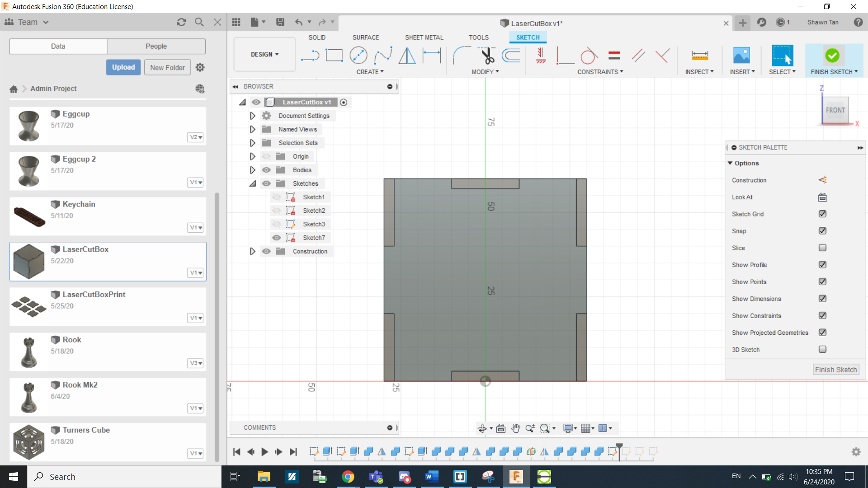Open the DESIGN workspace dropdown
868x488 pixels.
tap(264, 54)
